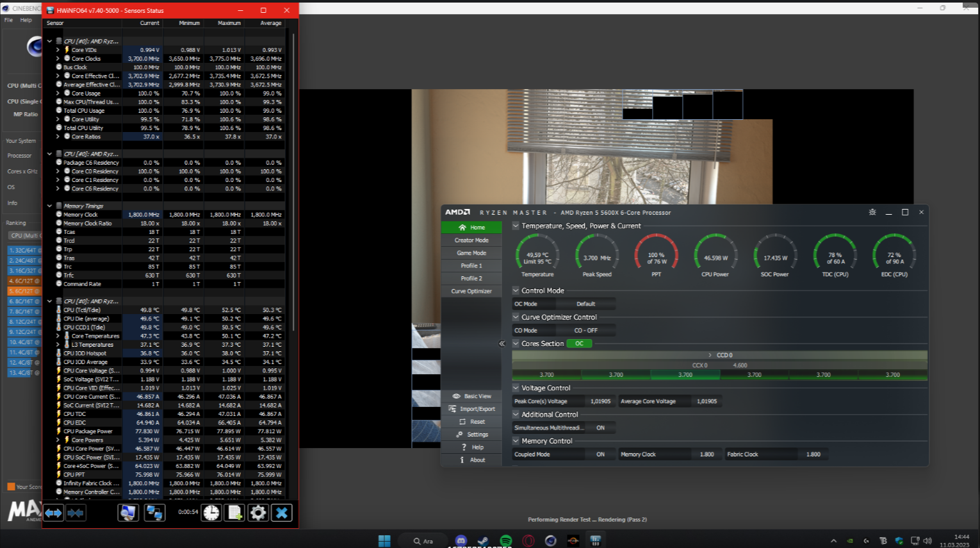Open HWiNFO networked computers remote icon
This screenshot has width=980, height=548.
tap(154, 512)
